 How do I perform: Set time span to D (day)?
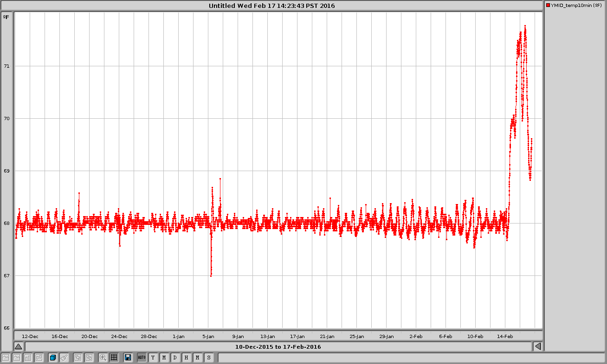tap(175, 358)
